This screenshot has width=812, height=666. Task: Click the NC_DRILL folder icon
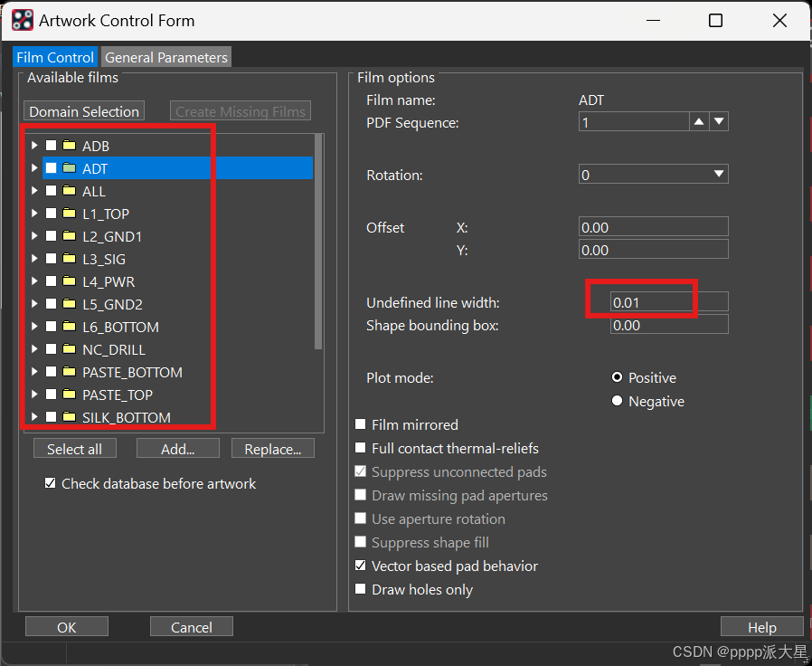coord(69,348)
